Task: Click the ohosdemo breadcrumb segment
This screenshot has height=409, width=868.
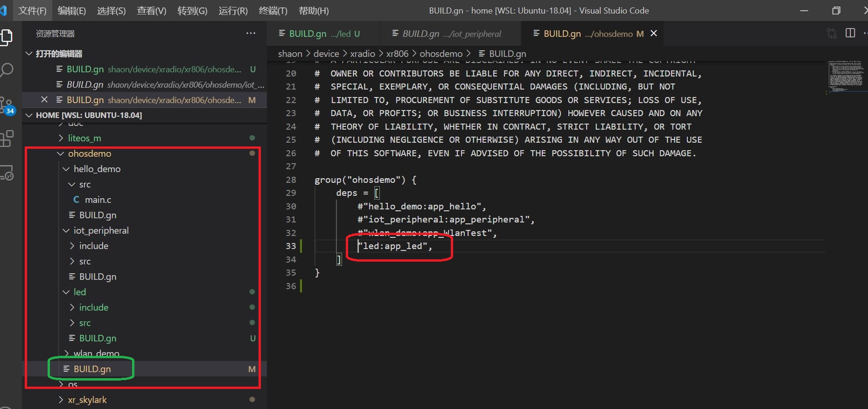Action: point(441,54)
